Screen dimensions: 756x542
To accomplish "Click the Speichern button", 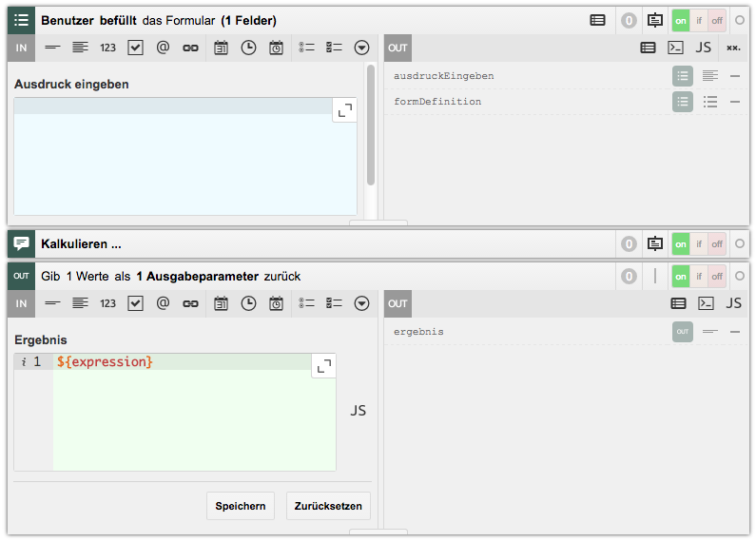I will 241,506.
